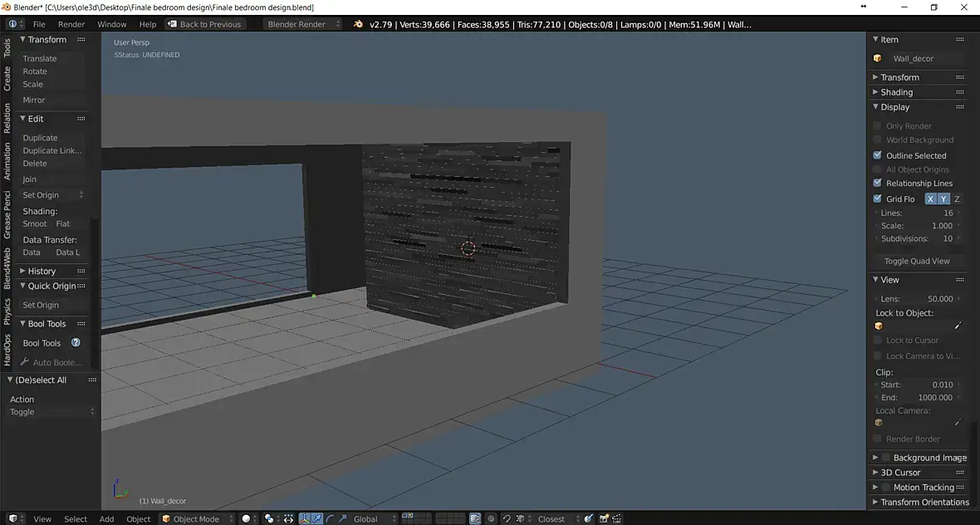Enable the Only Render checkbox
Screen dimensions: 980x525
(x=878, y=125)
